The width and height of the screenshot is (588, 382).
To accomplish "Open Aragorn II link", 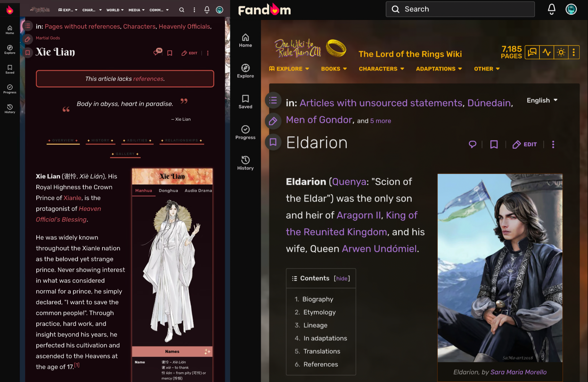I will [359, 215].
